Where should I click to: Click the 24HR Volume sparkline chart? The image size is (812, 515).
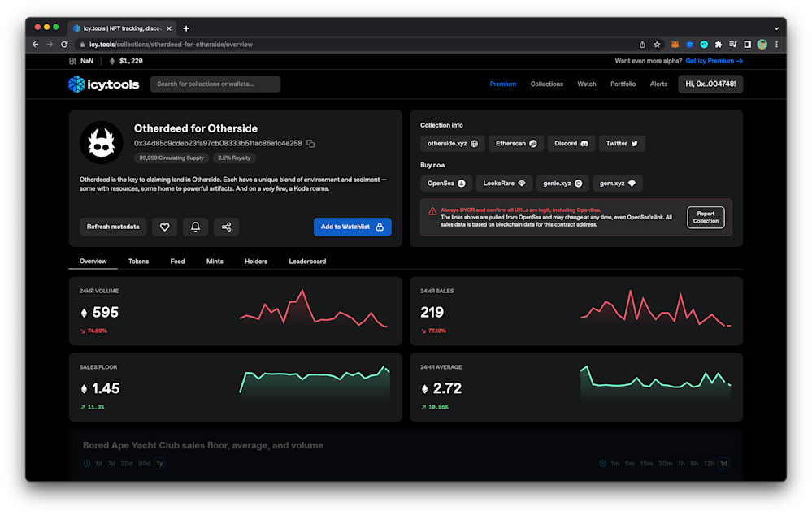point(313,309)
